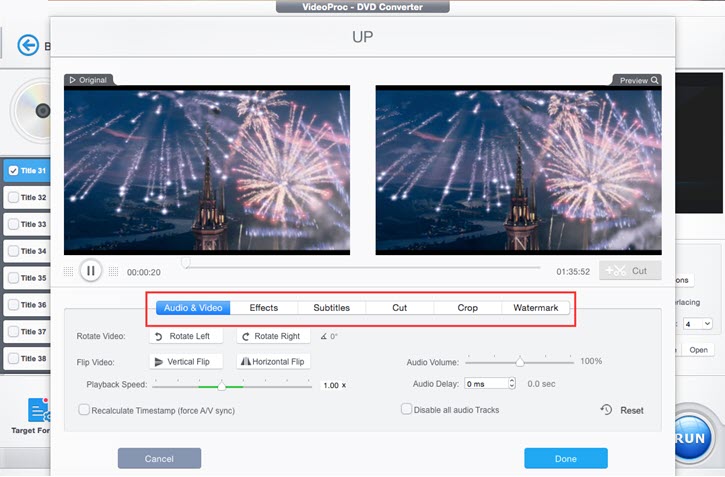Click the Reset clock-arrow icon
The image size is (725, 477).
pyautogui.click(x=606, y=410)
